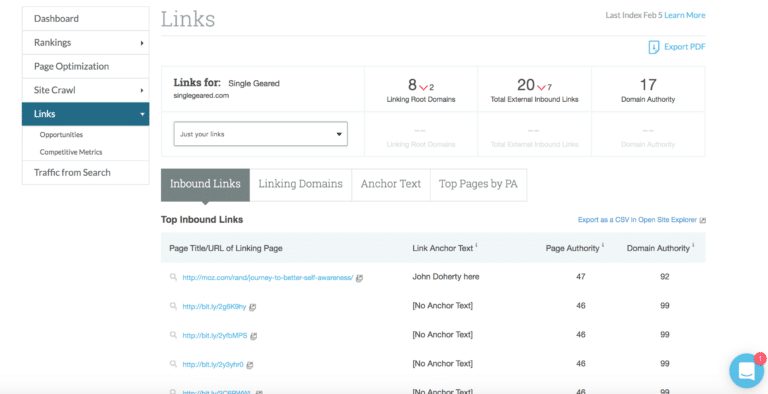
Task: Click the Page Authority info icon
Action: [603, 245]
